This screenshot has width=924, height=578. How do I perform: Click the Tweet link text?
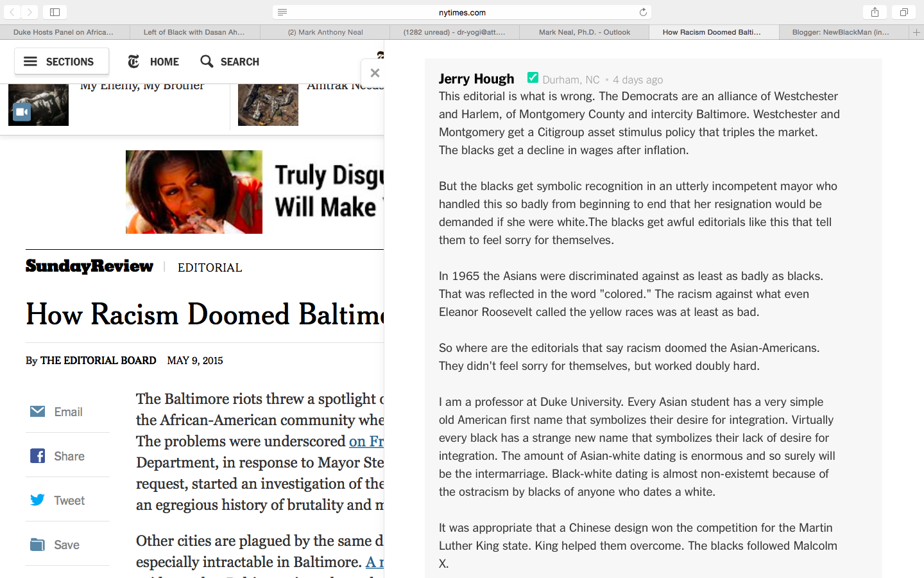69,501
